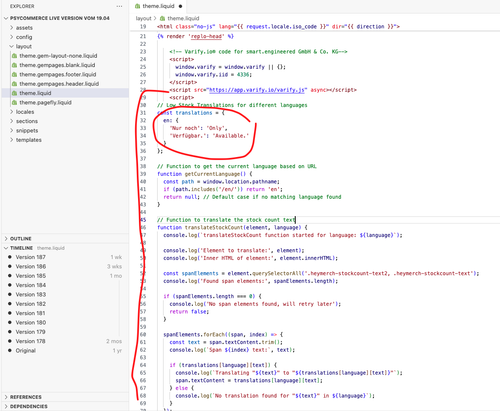The height and width of the screenshot is (411, 500).
Task: Select theme.liquid in the explorer tree
Action: pyautogui.click(x=65, y=93)
